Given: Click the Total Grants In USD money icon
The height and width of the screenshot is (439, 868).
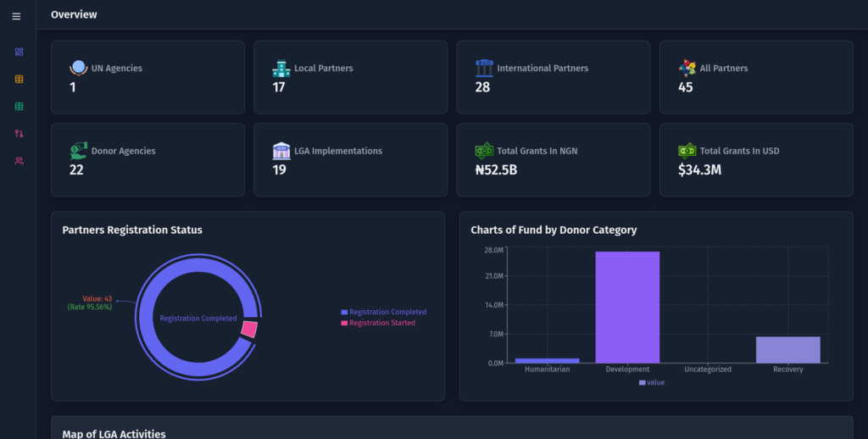Looking at the screenshot, I should point(687,151).
